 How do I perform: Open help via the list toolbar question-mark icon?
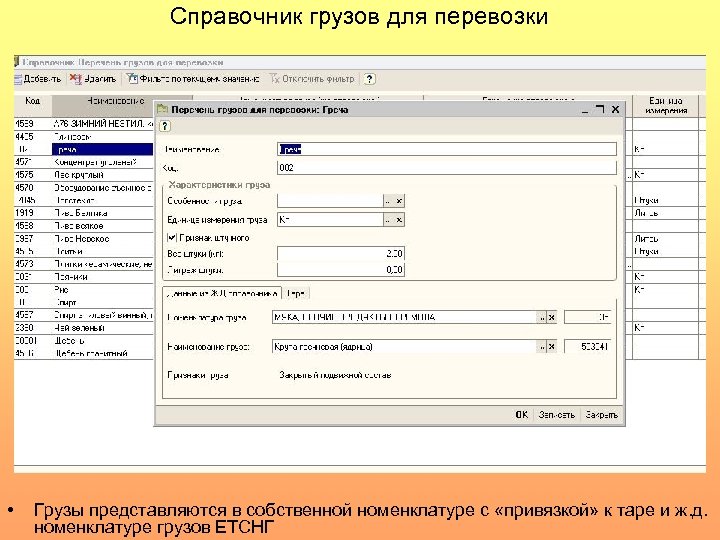click(x=370, y=79)
